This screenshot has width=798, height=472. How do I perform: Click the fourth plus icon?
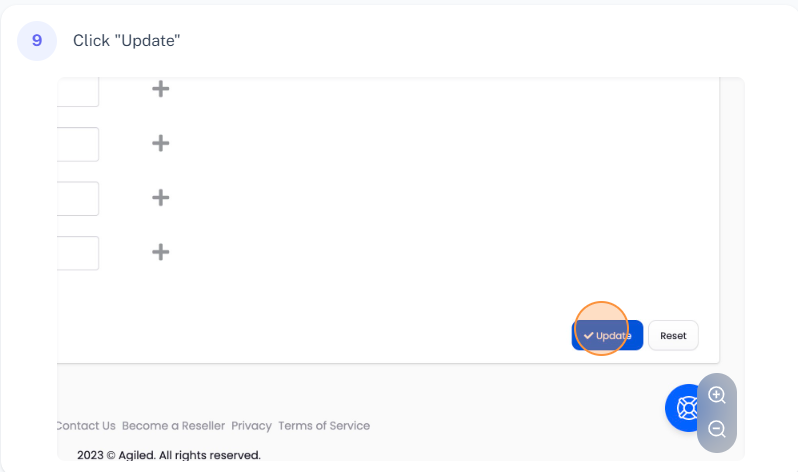pyautogui.click(x=160, y=251)
